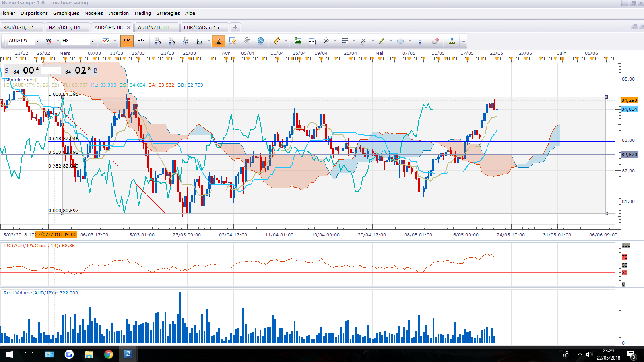Open Chrome from the taskbar
Viewport: 644px width, 362px height.
[109, 354]
